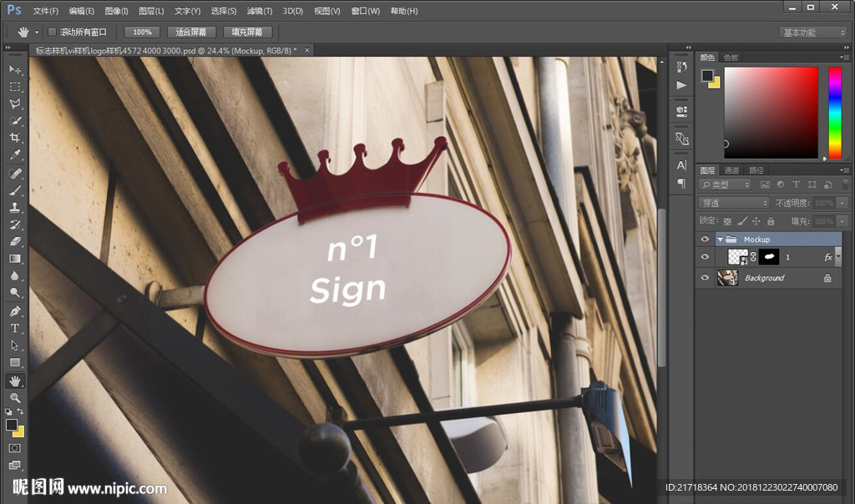Image resolution: width=855 pixels, height=504 pixels.
Task: Select the Blur tool
Action: (x=15, y=275)
